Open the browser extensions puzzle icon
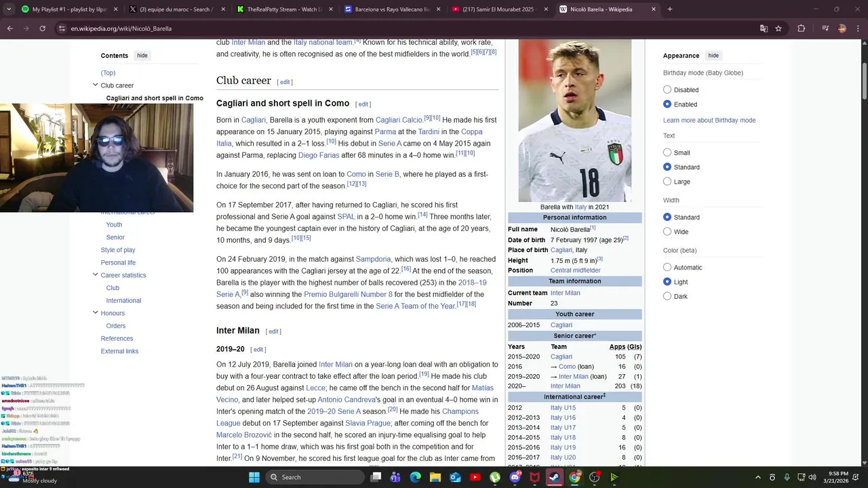 click(x=802, y=28)
